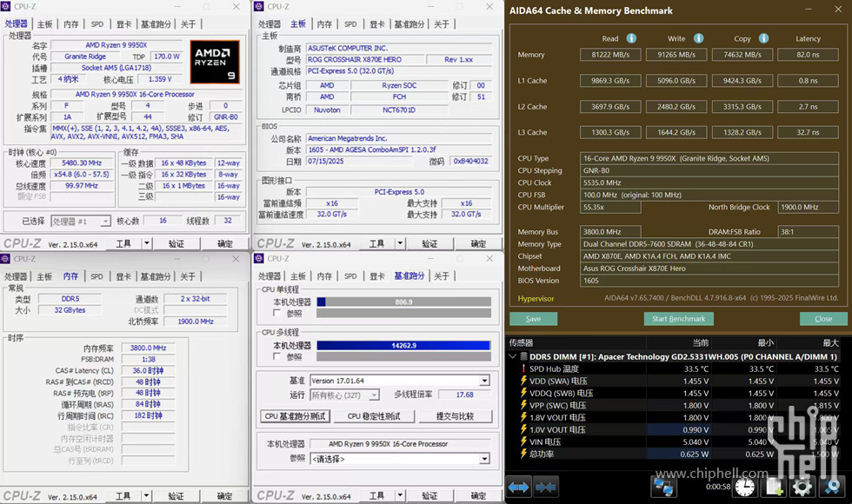The image size is (852, 504).
Task: Click the log file add icon
Action: 773,487
